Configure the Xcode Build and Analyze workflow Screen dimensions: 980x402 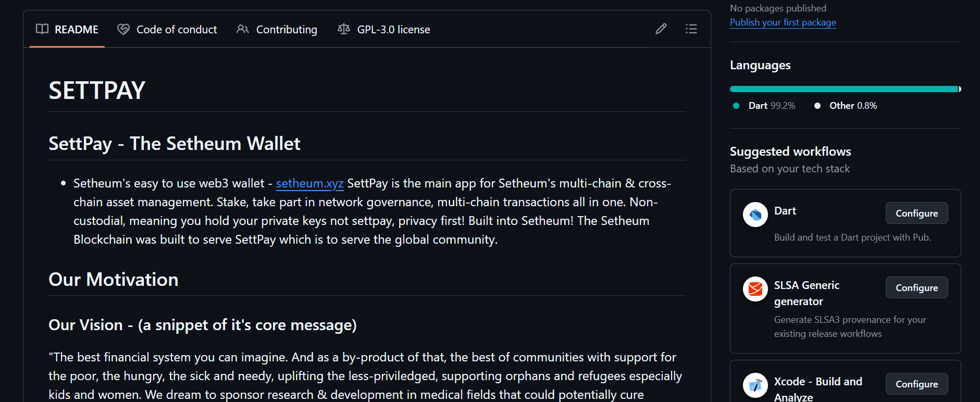916,384
